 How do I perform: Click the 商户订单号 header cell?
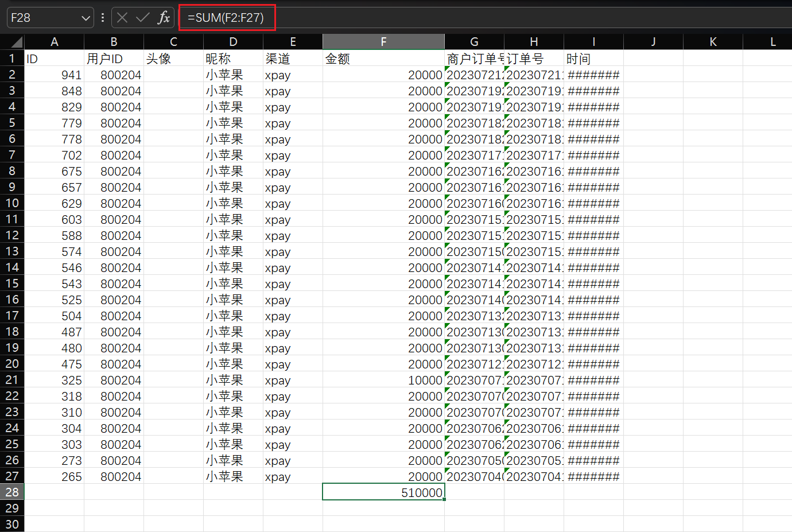tap(474, 59)
